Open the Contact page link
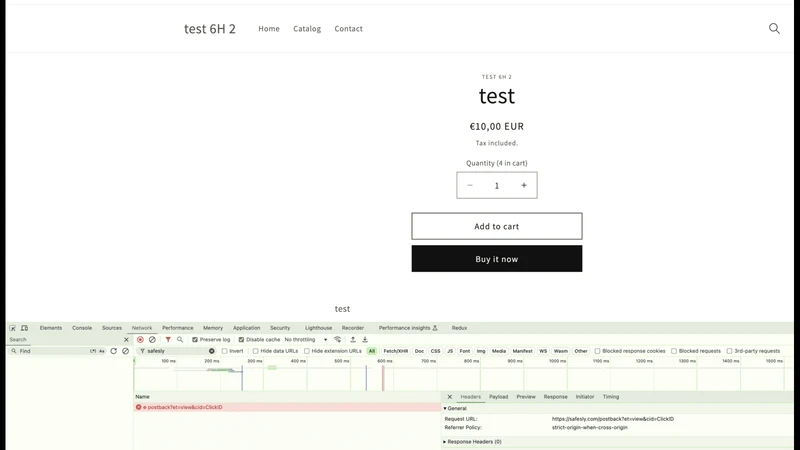This screenshot has width=800, height=450. tap(348, 29)
